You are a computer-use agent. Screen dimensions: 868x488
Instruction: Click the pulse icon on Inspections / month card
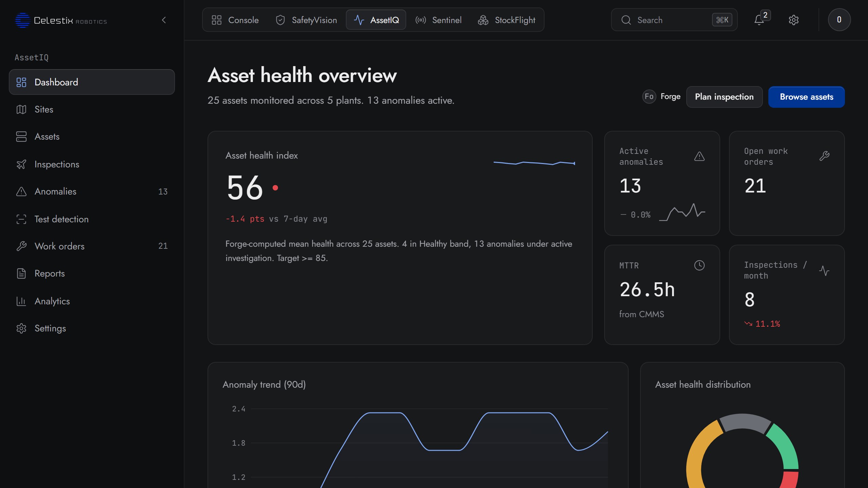(x=824, y=270)
